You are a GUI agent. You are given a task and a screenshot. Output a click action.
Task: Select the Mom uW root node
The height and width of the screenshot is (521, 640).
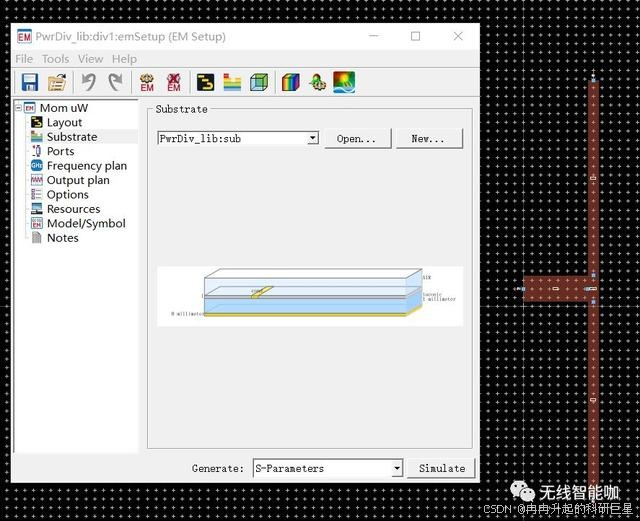coord(64,108)
